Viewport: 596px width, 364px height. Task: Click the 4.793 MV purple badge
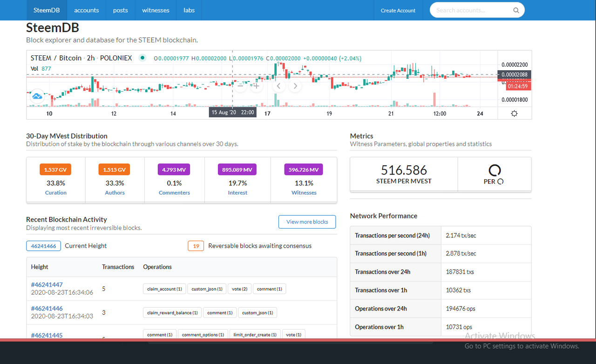point(174,170)
